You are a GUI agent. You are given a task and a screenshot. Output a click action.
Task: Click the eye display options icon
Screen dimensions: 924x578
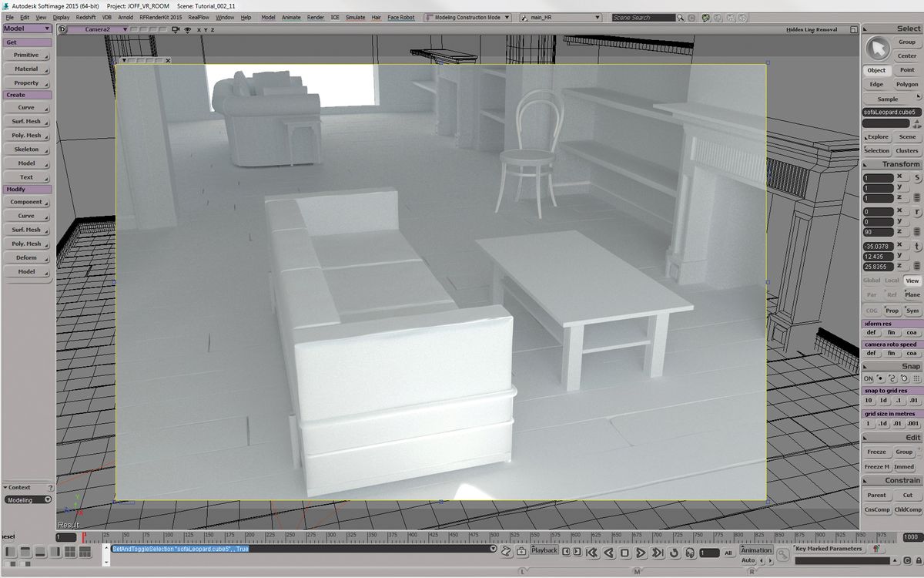click(x=188, y=29)
